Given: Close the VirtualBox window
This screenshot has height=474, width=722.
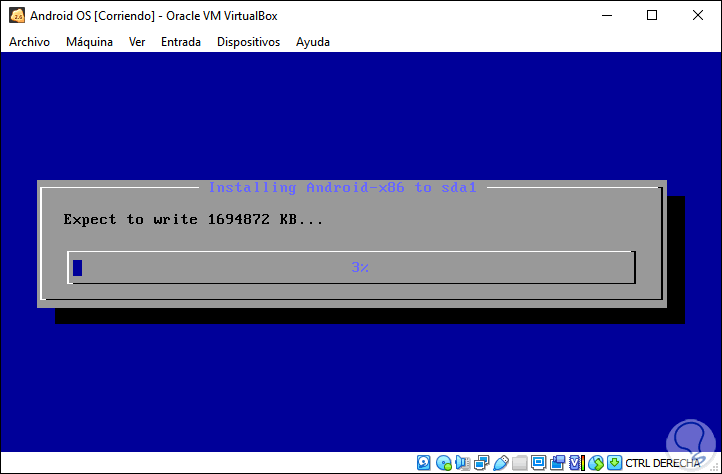Looking at the screenshot, I should pos(698,15).
